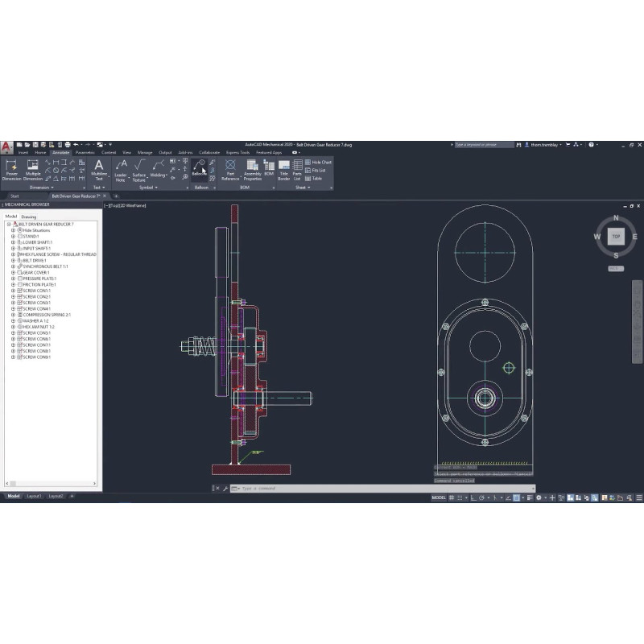
Task: Click the Hole Chart button
Action: pyautogui.click(x=321, y=162)
